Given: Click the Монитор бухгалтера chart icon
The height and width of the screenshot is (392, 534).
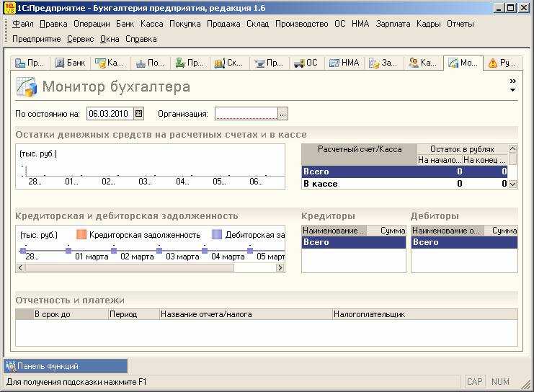Looking at the screenshot, I should click(x=26, y=87).
